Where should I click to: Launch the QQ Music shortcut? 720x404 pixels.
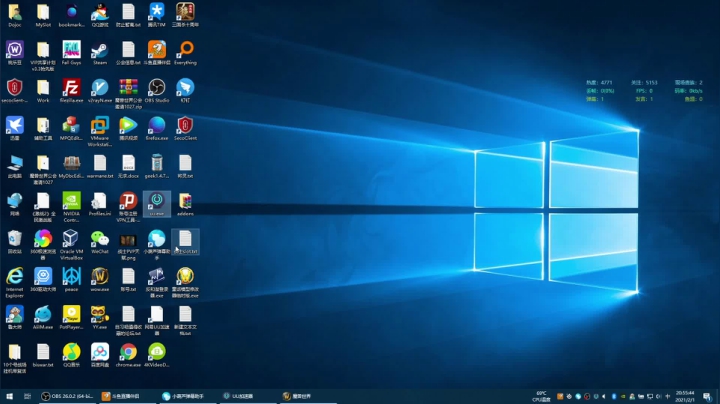71,355
